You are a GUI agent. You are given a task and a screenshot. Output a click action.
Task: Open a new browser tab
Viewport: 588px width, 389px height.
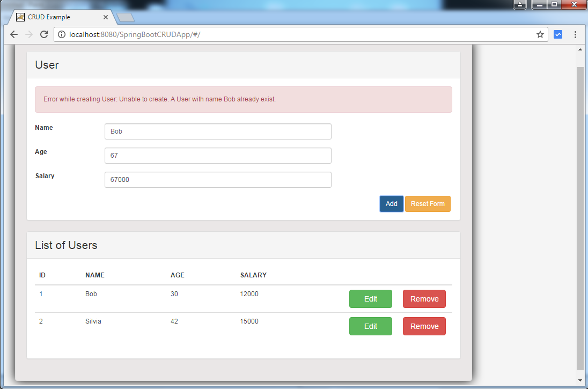(125, 17)
